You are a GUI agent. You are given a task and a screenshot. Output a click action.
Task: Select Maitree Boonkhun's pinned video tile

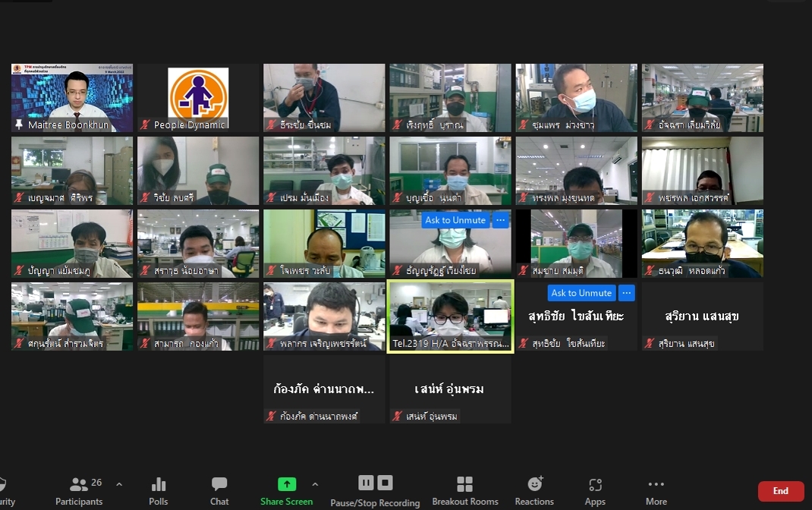coord(72,97)
